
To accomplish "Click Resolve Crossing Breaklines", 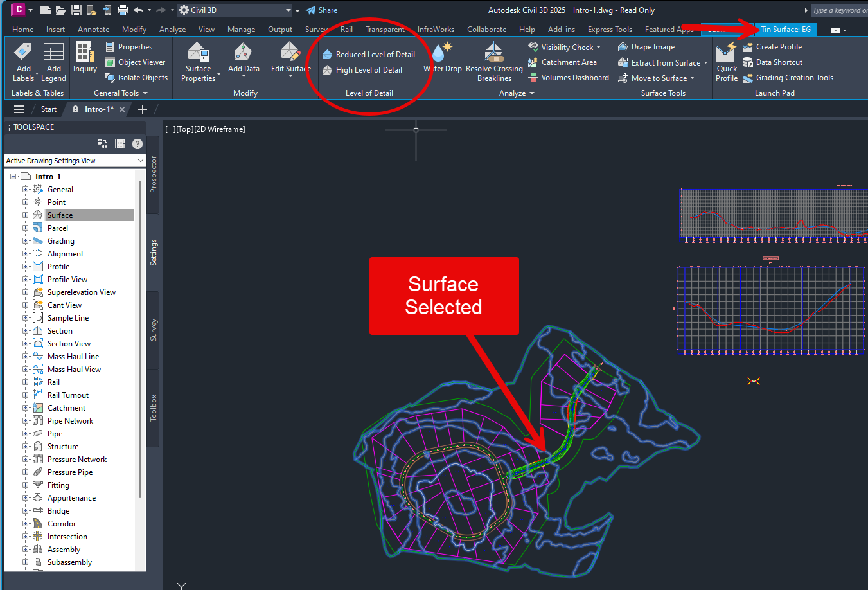I will (494, 62).
